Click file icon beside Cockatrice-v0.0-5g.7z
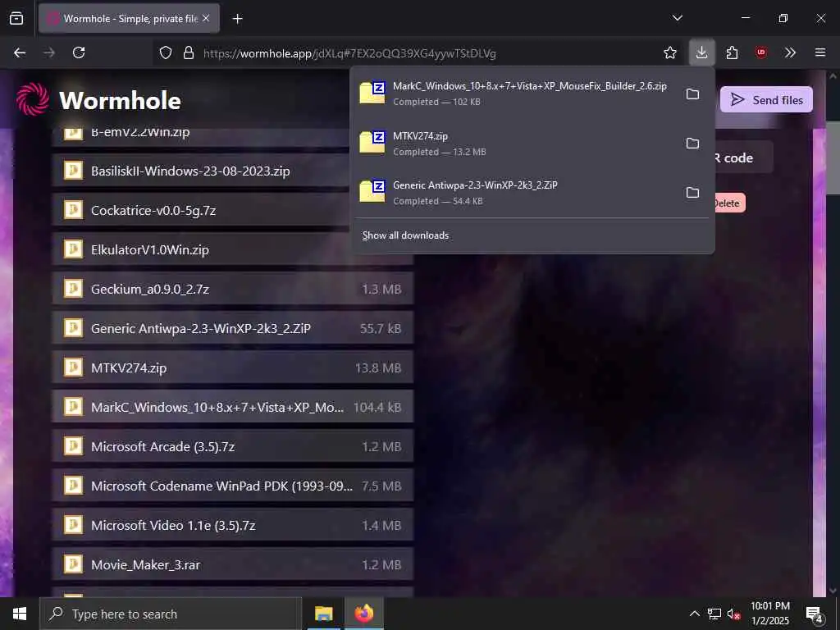The image size is (840, 630). click(73, 210)
